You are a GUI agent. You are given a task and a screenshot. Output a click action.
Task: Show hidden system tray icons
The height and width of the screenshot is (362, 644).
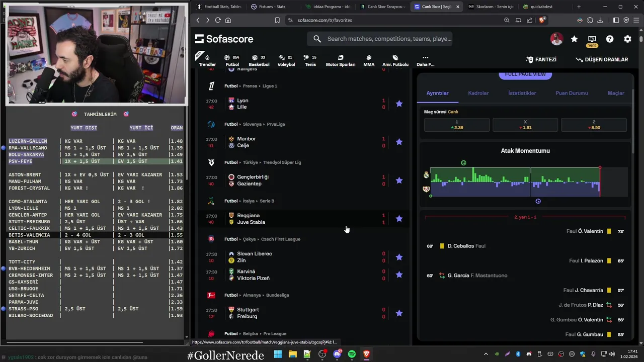pyautogui.click(x=486, y=354)
